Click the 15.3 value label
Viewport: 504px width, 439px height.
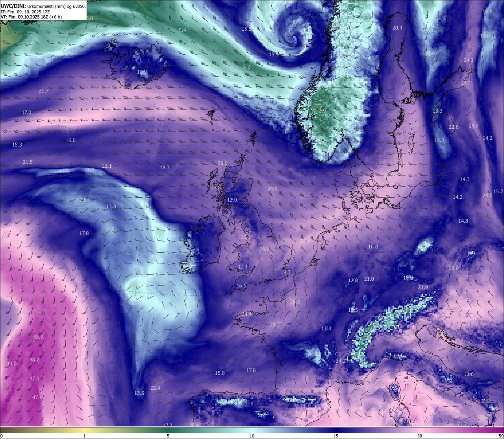tap(17, 144)
